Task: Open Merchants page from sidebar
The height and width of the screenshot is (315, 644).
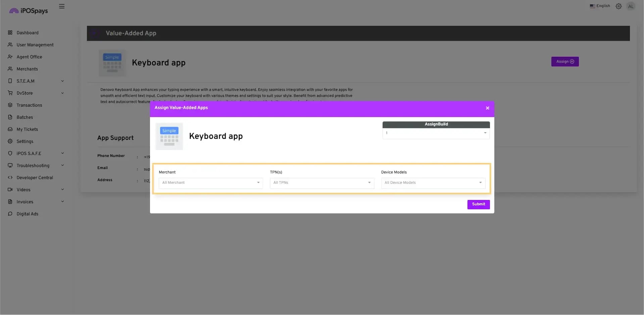Action: point(27,69)
